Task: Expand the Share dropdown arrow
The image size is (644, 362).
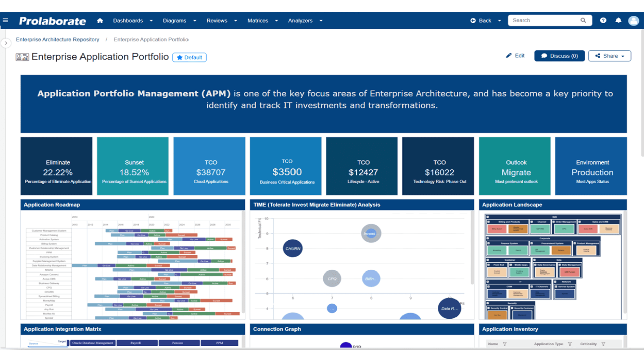Action: coord(622,56)
